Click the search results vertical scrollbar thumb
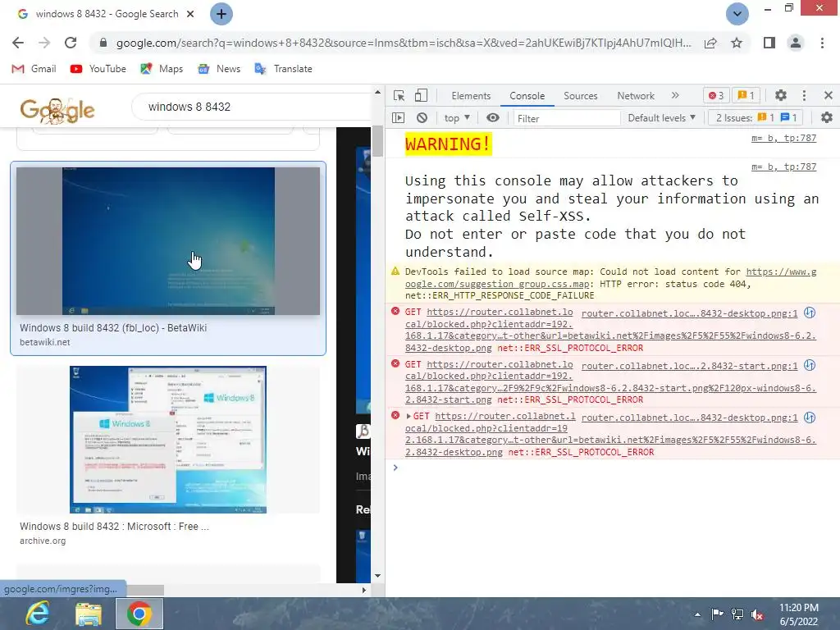 377,140
